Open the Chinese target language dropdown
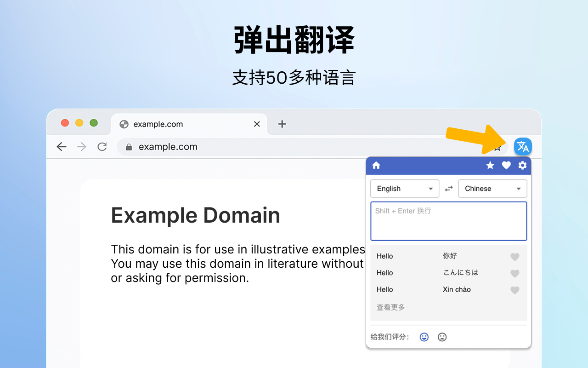This screenshot has width=588, height=368. coord(492,188)
